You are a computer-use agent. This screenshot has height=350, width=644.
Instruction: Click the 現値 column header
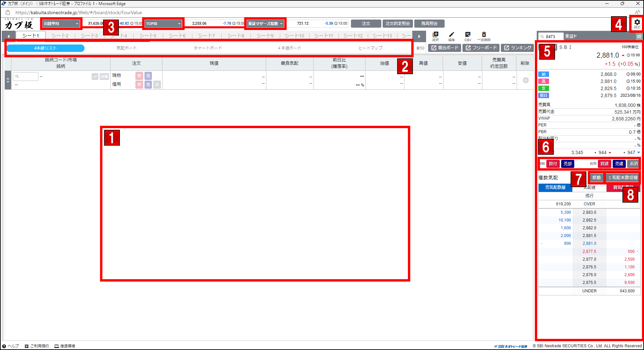click(214, 63)
